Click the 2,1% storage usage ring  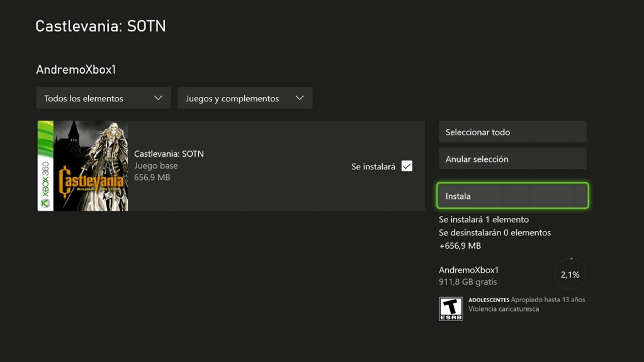click(570, 274)
